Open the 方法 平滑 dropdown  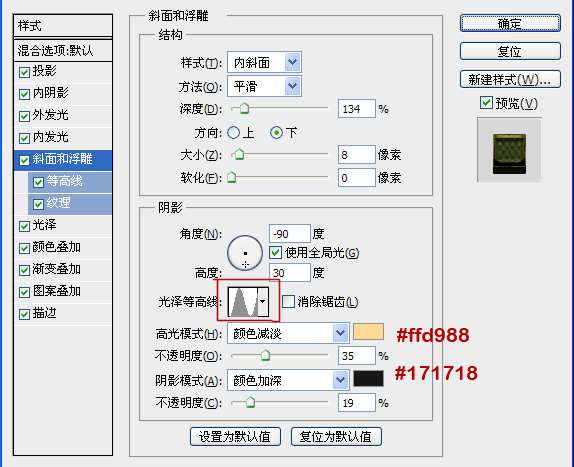[264, 86]
